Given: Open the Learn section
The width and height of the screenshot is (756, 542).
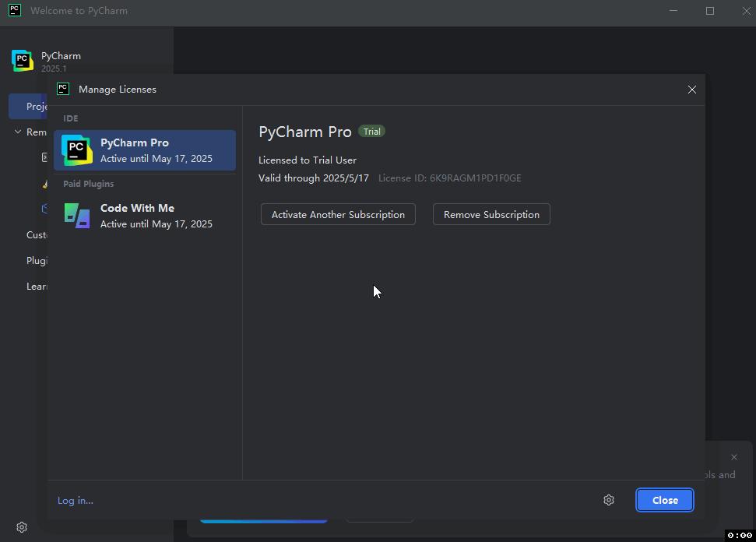Looking at the screenshot, I should tap(36, 286).
